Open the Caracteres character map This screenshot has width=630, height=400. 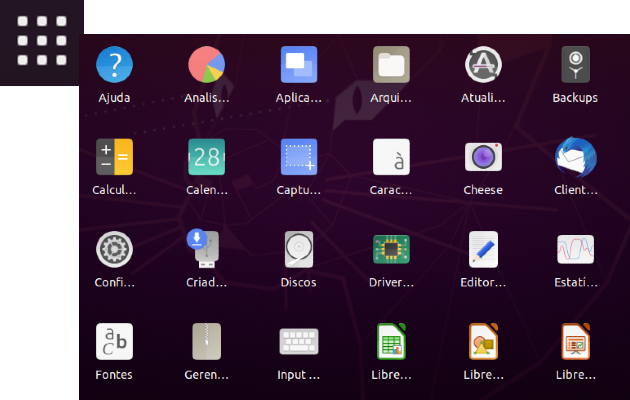pyautogui.click(x=391, y=157)
